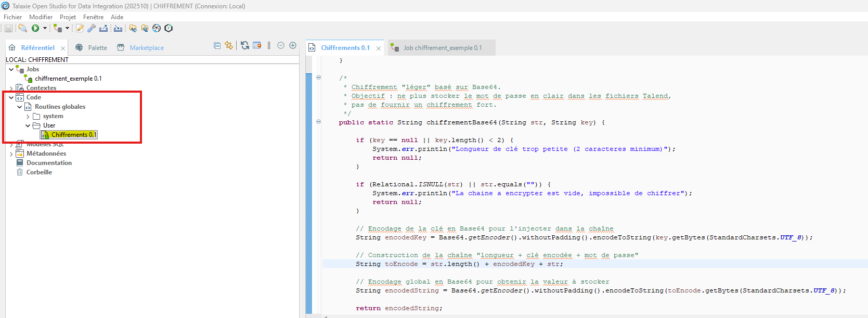Open the Modifier menu

point(41,17)
